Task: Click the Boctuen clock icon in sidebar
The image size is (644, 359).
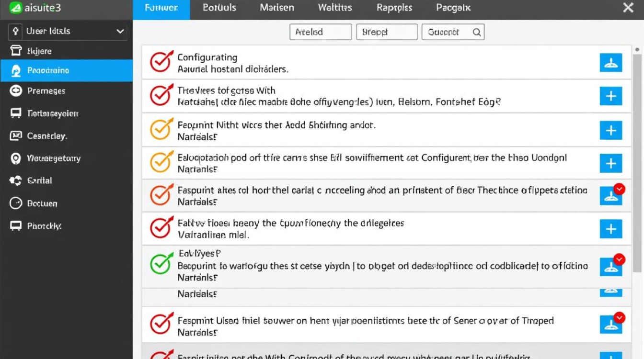Action: [16, 203]
